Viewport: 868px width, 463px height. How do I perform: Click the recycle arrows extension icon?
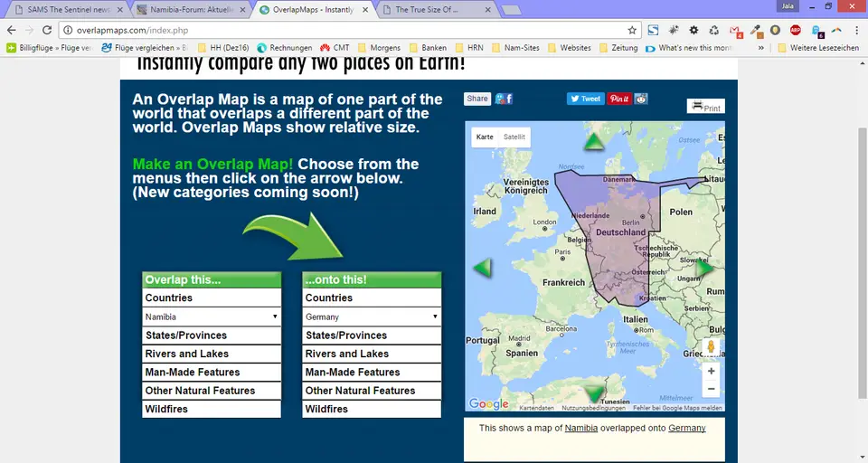(x=714, y=30)
